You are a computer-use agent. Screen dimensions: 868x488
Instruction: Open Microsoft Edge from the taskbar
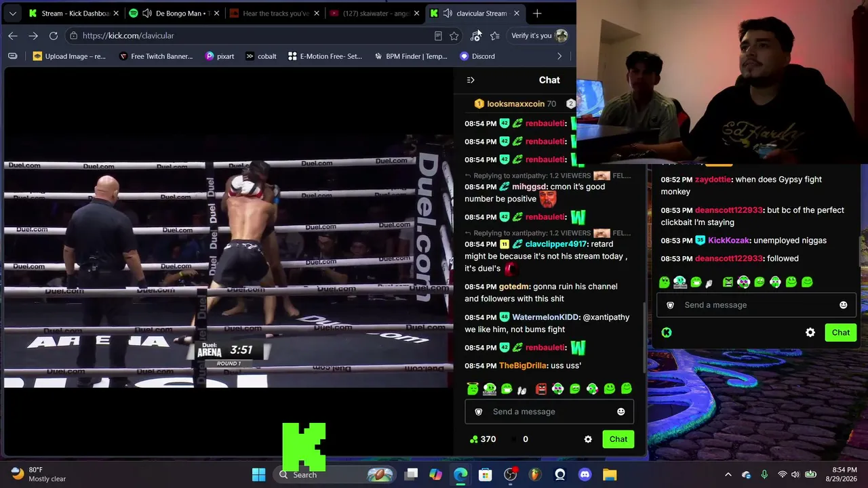[460, 474]
